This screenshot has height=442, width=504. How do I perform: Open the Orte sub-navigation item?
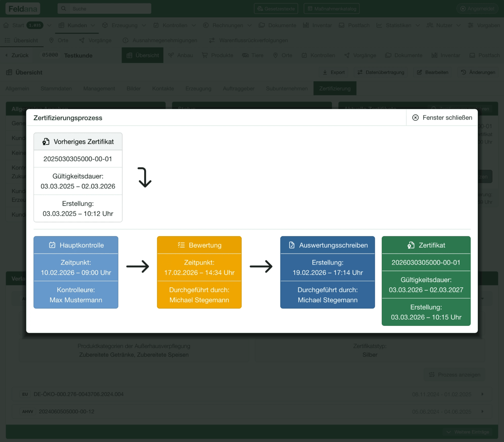(59, 40)
